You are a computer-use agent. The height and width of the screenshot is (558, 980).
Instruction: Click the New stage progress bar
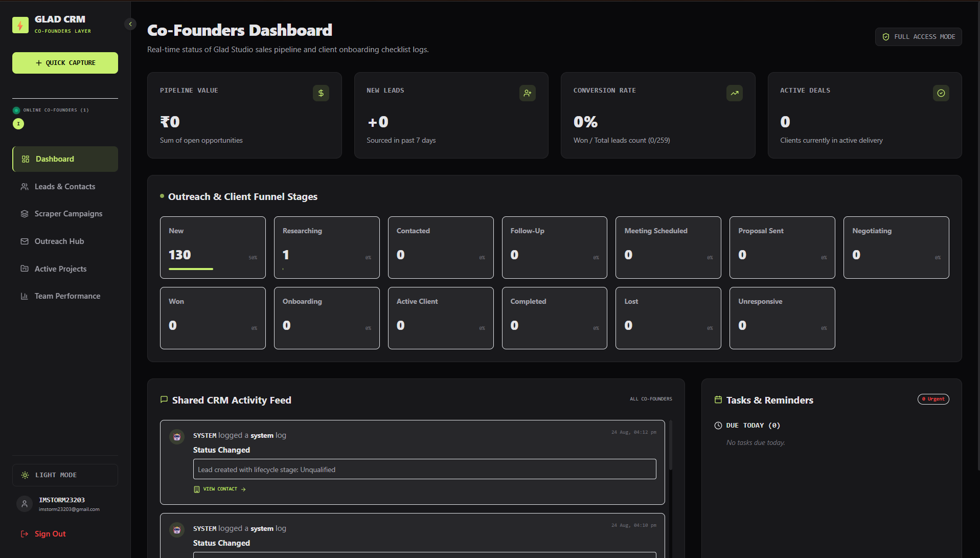(191, 269)
